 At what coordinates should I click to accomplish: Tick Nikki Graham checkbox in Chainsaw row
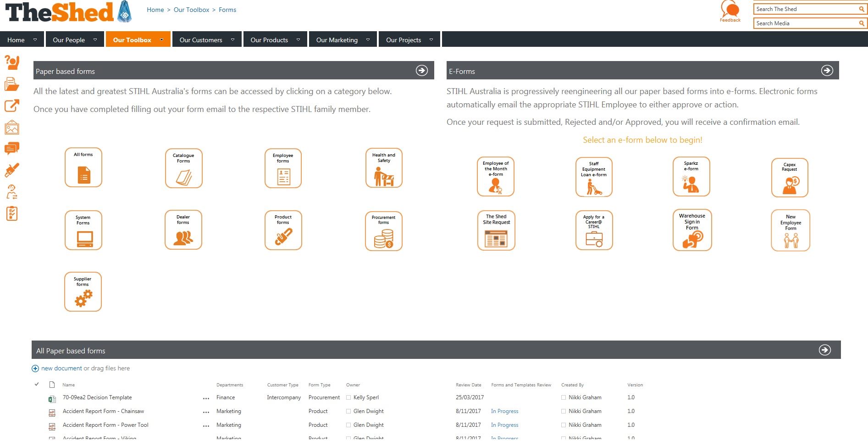click(564, 411)
